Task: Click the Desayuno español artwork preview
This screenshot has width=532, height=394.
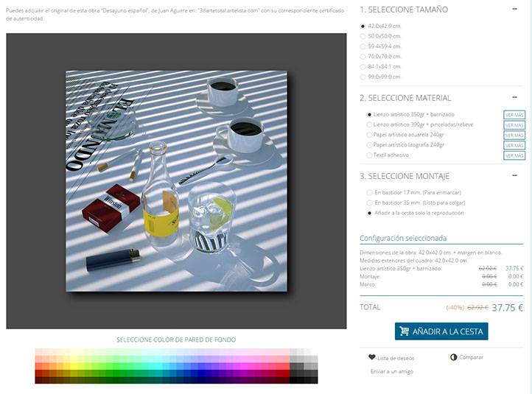Action: pos(176,181)
